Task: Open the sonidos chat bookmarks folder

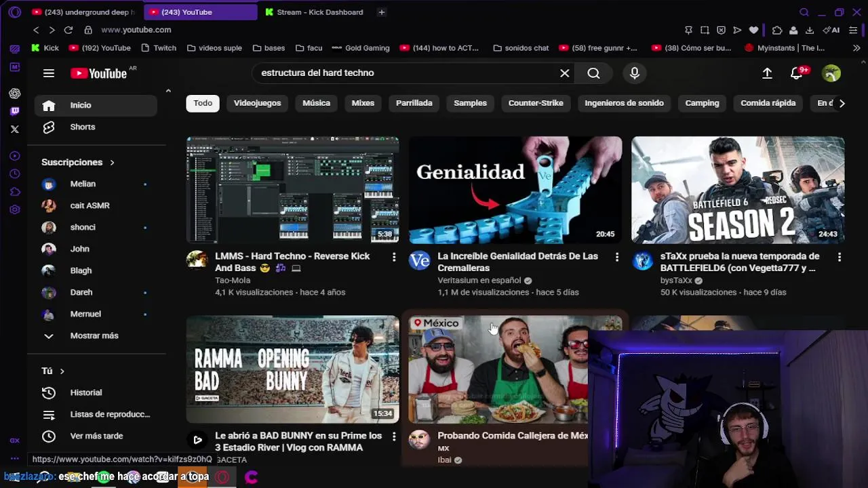Action: coord(521,48)
